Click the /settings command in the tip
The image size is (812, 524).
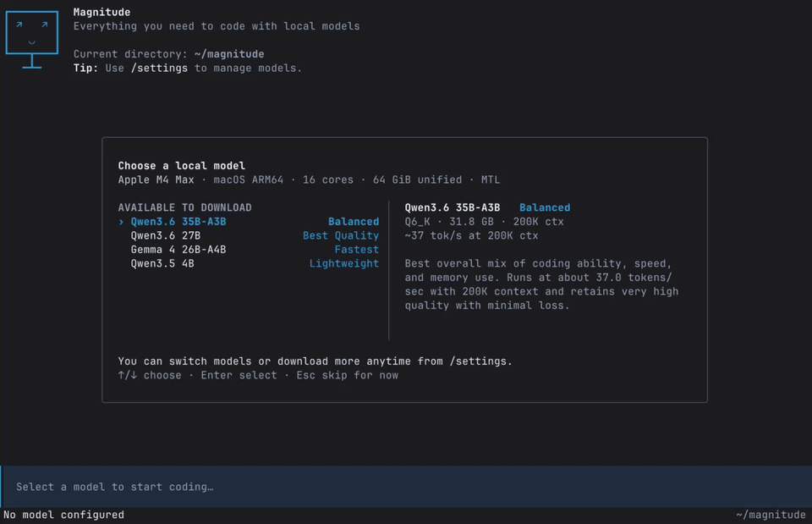[x=160, y=69]
